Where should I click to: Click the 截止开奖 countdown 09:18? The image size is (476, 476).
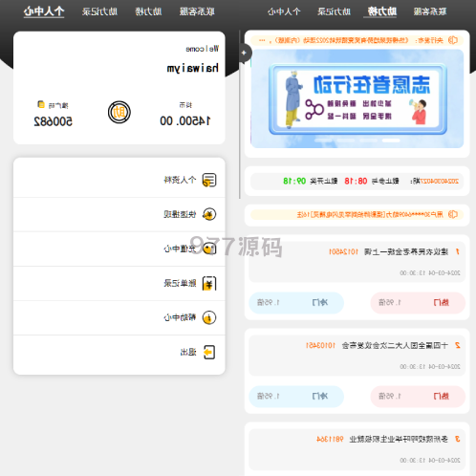coord(294,182)
